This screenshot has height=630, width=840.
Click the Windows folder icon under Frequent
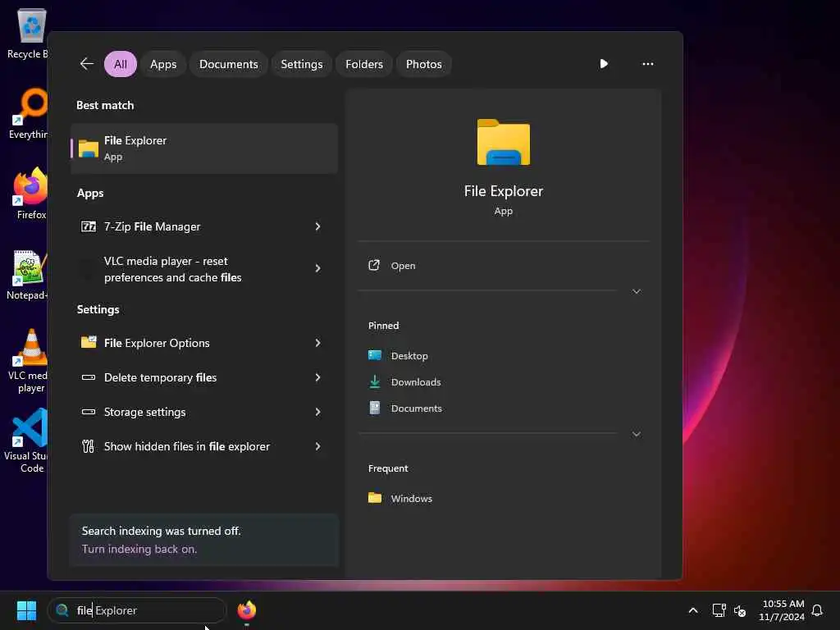[x=375, y=498]
